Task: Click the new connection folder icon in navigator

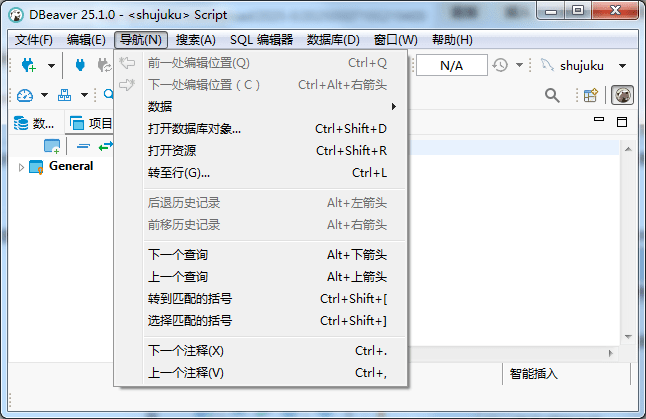Action: click(52, 146)
